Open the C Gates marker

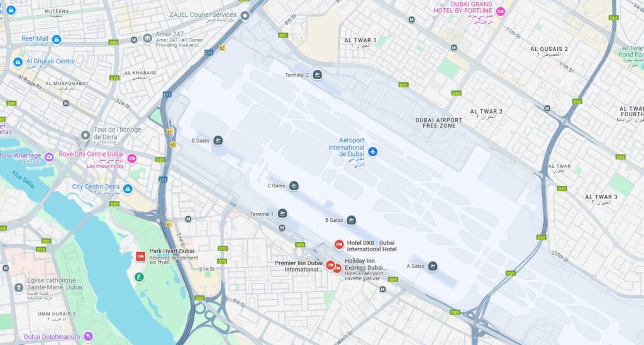pyautogui.click(x=294, y=186)
